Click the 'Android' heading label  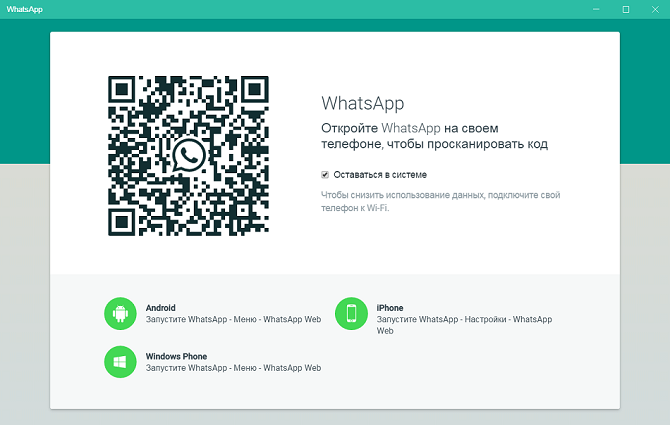(161, 308)
